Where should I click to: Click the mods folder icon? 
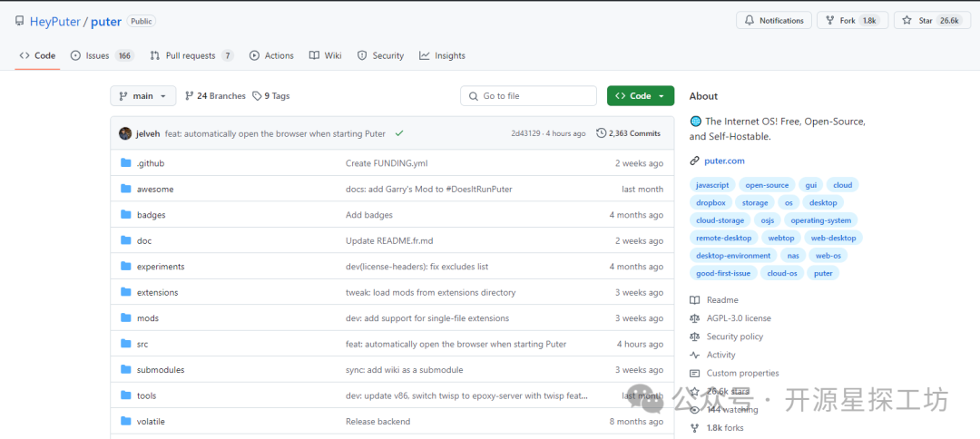(x=125, y=318)
